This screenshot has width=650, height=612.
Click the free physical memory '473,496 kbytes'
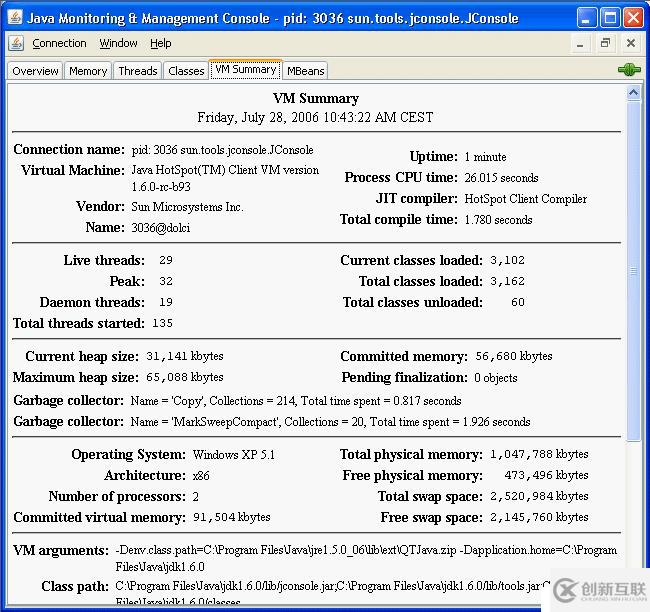click(546, 475)
